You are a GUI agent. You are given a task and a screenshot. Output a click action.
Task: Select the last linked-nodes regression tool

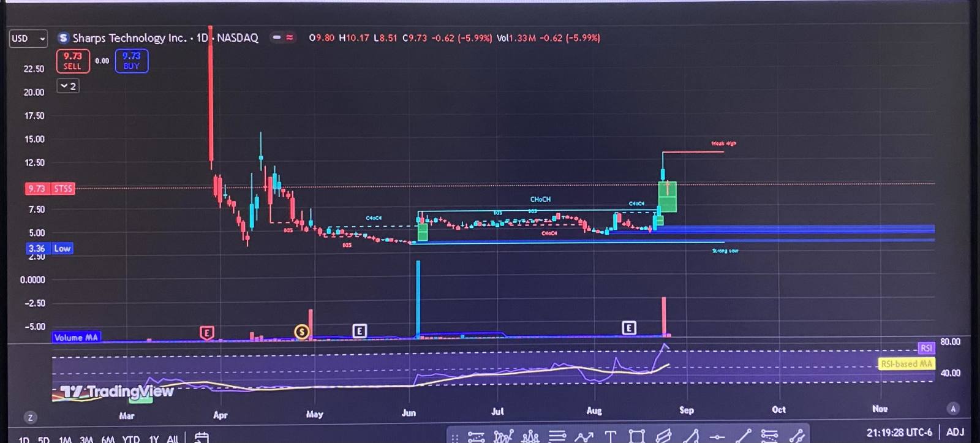pos(797,436)
